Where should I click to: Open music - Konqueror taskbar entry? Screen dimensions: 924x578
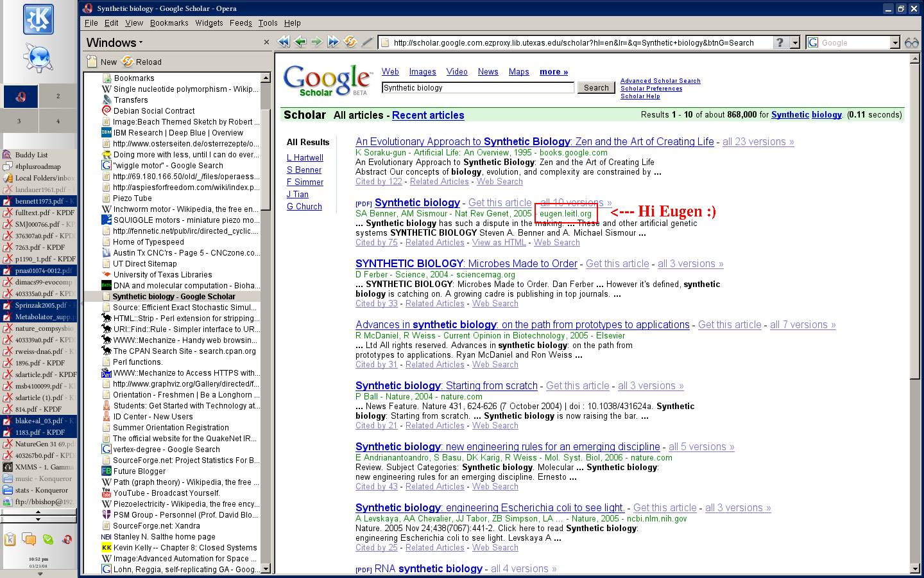pos(39,478)
